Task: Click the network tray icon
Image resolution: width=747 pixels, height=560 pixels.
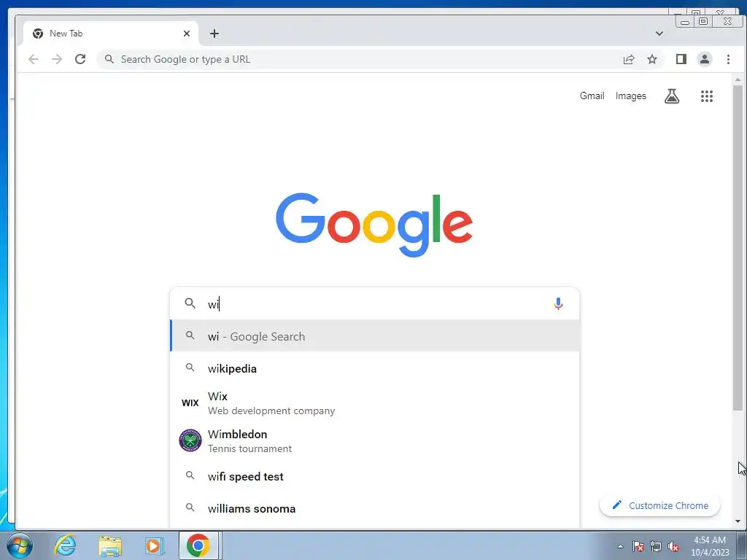Action: pos(656,546)
